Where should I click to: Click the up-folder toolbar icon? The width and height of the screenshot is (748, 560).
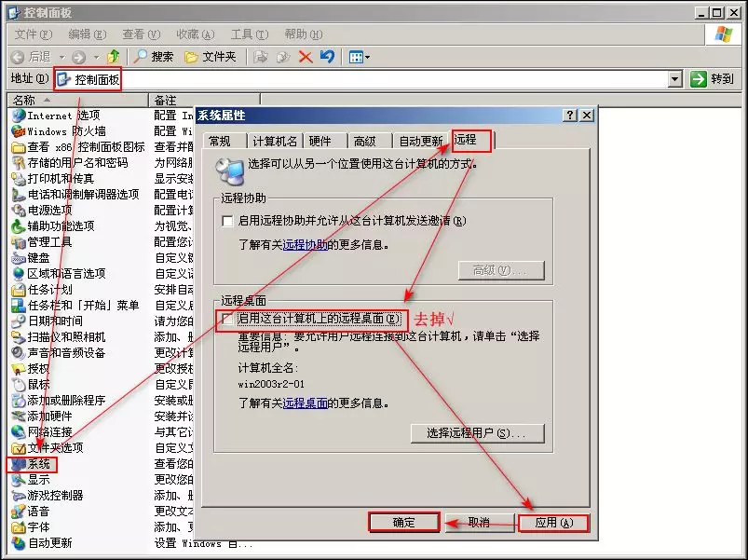click(114, 57)
